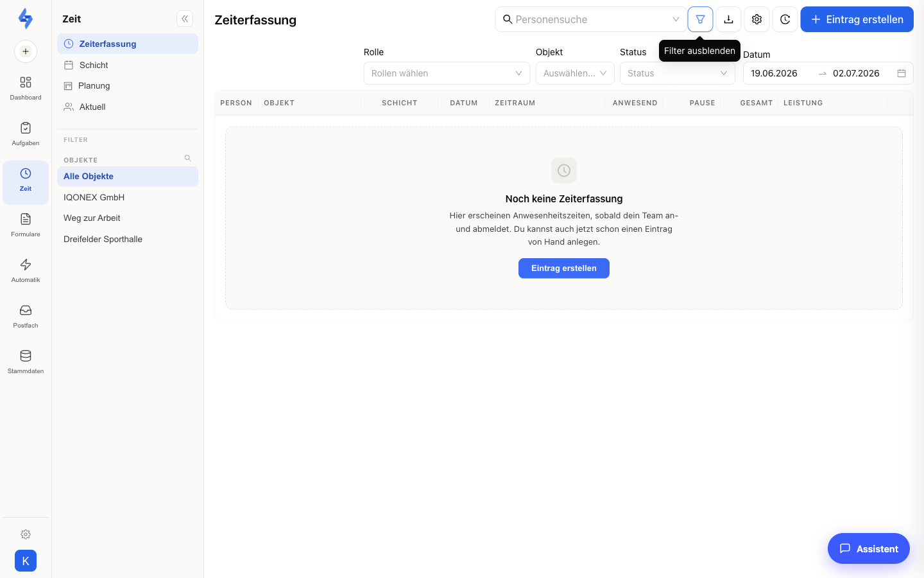Collapse the Zeit side panel

pyautogui.click(x=185, y=19)
